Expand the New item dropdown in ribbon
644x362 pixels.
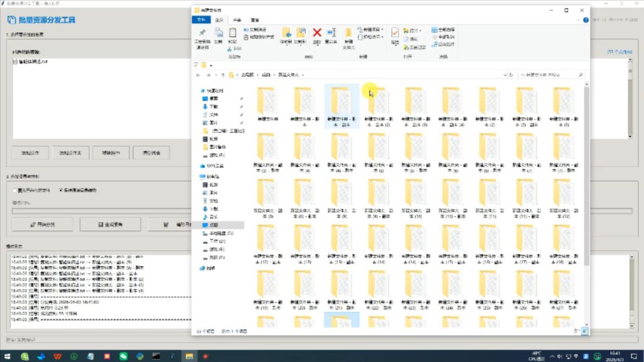(x=372, y=30)
